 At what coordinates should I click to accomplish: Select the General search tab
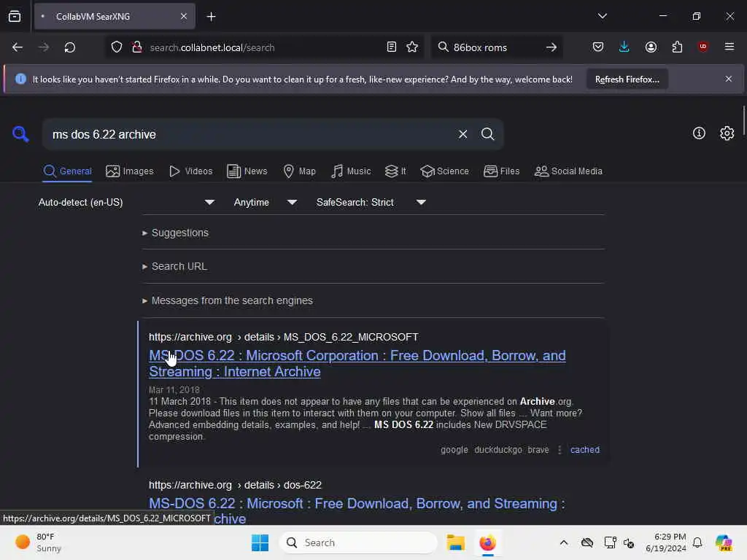[x=67, y=171]
